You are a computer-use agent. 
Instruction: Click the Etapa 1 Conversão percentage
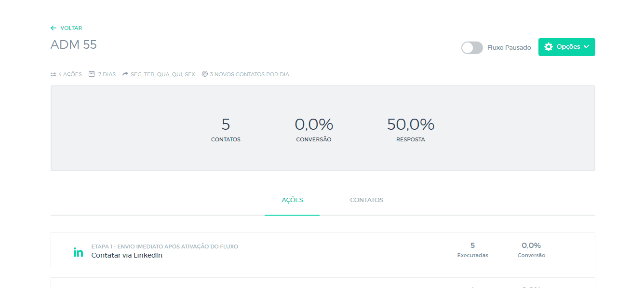[531, 246]
